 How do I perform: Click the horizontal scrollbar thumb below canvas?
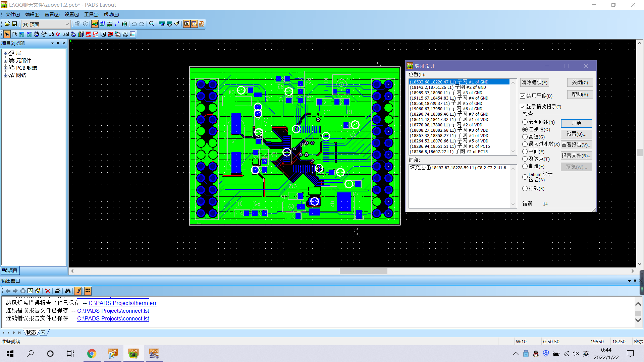[x=363, y=271]
